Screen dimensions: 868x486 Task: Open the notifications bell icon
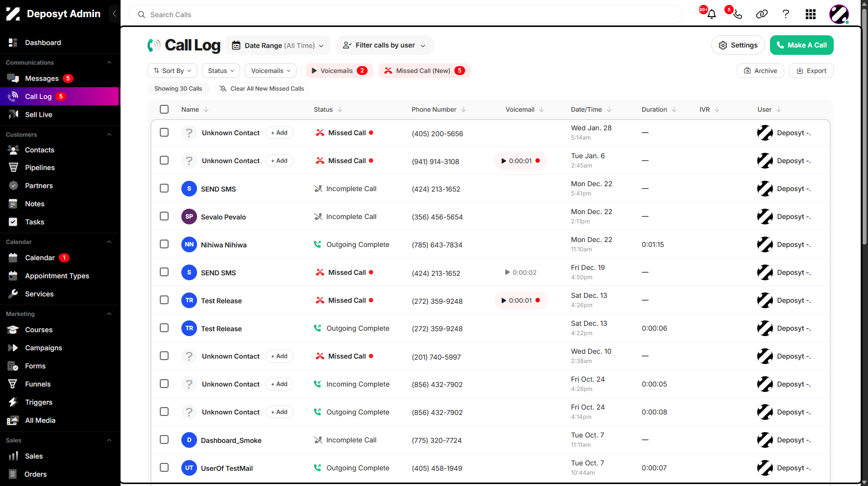tap(712, 14)
